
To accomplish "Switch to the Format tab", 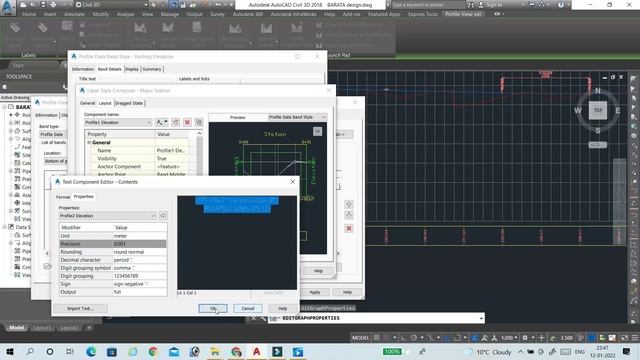I will click(x=63, y=197).
